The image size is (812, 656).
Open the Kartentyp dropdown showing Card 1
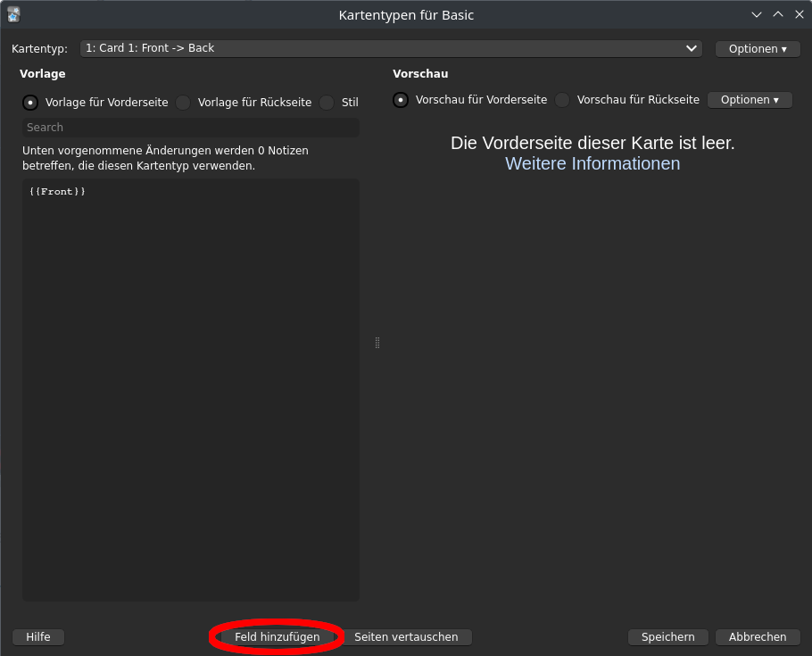point(391,48)
